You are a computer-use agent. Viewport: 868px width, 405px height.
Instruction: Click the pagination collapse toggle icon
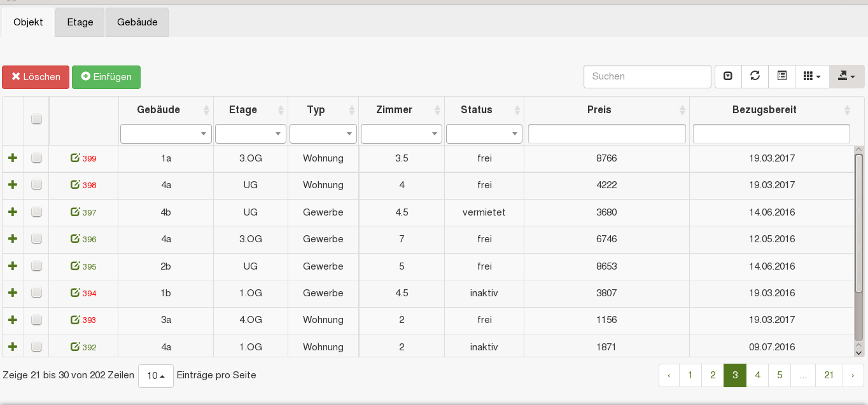(x=728, y=76)
